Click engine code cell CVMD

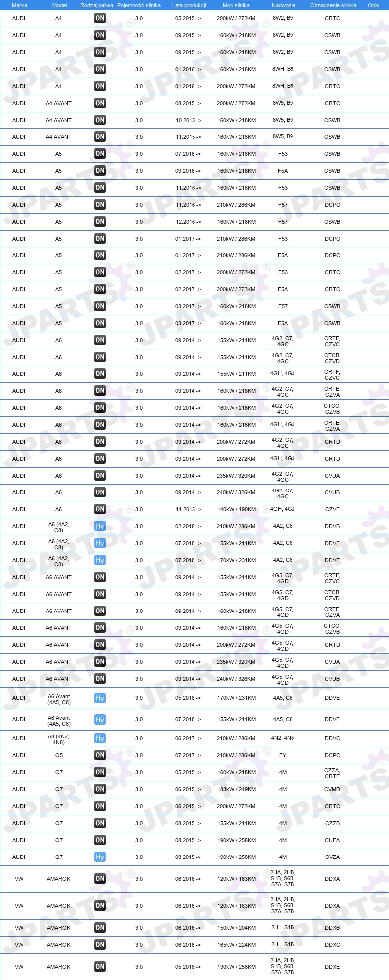pyautogui.click(x=332, y=789)
